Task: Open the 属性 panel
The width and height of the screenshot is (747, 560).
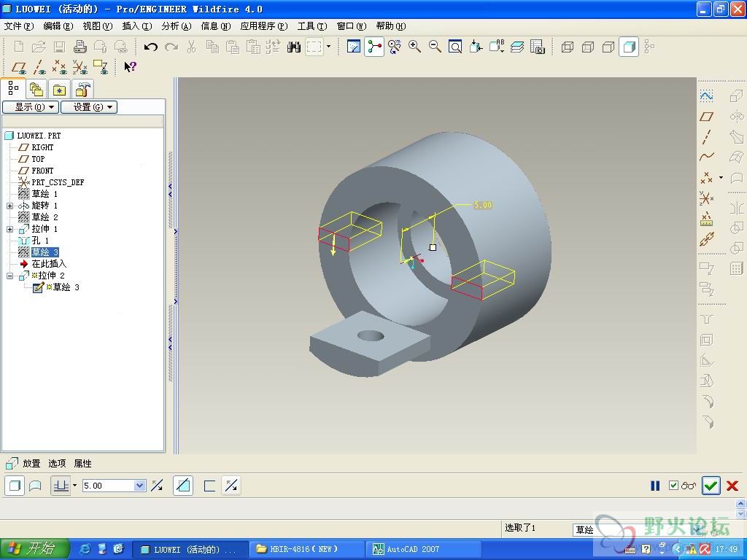Action: pyautogui.click(x=82, y=463)
